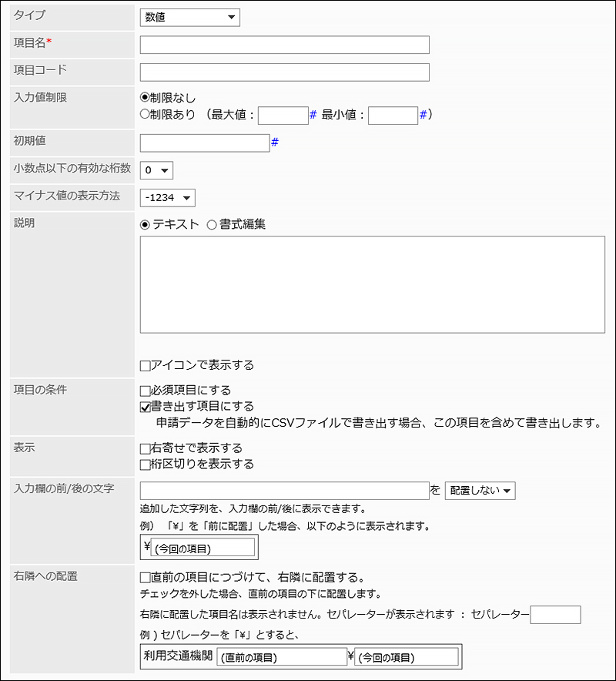This screenshot has width=616, height=681.
Task: Select the 制限なし radio button
Action: (x=145, y=98)
